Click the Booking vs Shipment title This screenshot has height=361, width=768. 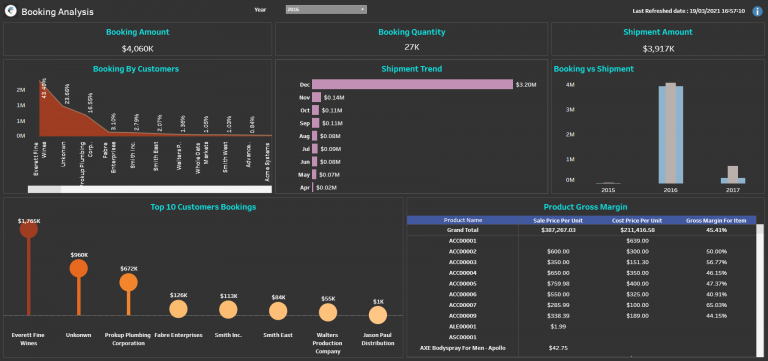pos(594,69)
